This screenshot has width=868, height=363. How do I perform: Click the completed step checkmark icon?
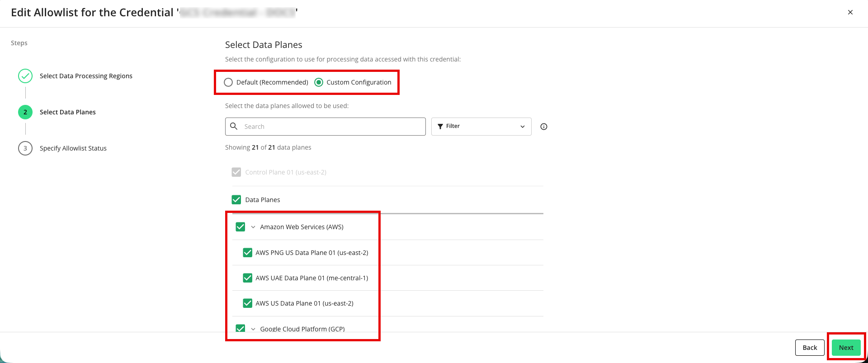click(25, 76)
